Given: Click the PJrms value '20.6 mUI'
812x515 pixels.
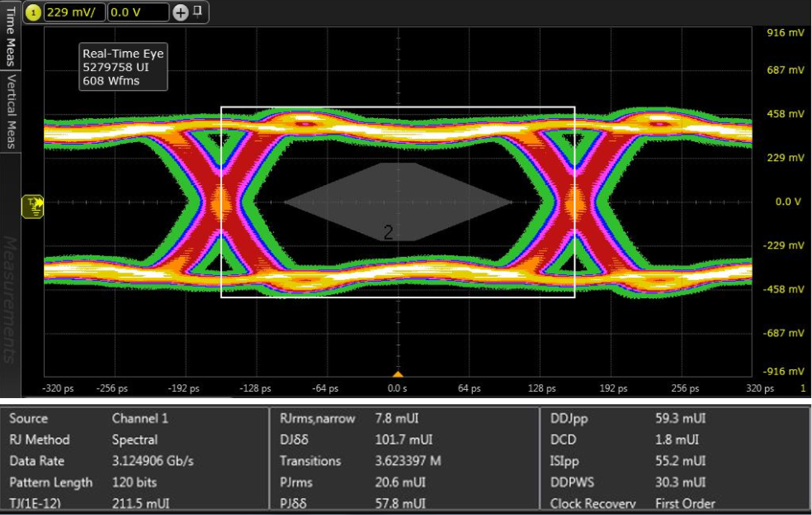Looking at the screenshot, I should [401, 482].
